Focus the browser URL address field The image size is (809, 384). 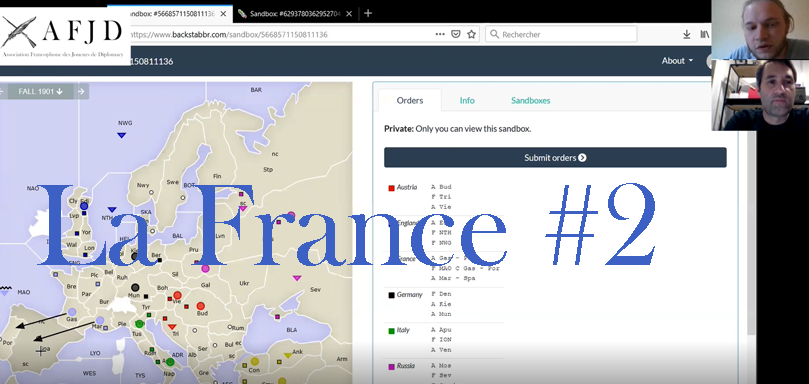point(279,35)
